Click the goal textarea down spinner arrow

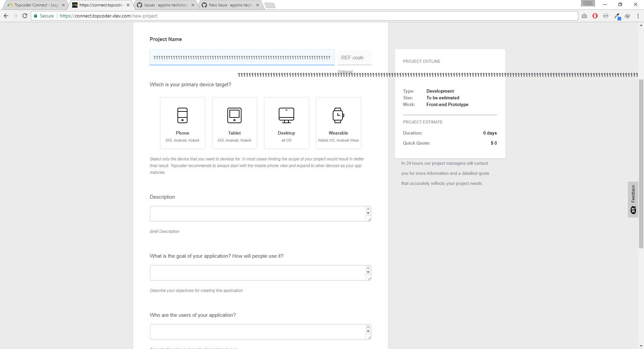click(x=368, y=272)
